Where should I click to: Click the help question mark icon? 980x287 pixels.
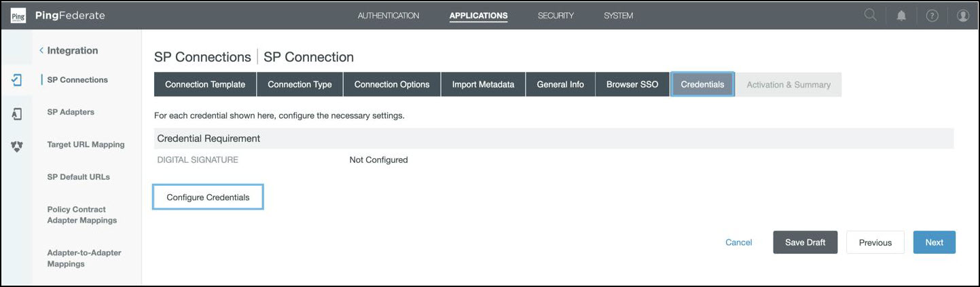click(x=932, y=16)
